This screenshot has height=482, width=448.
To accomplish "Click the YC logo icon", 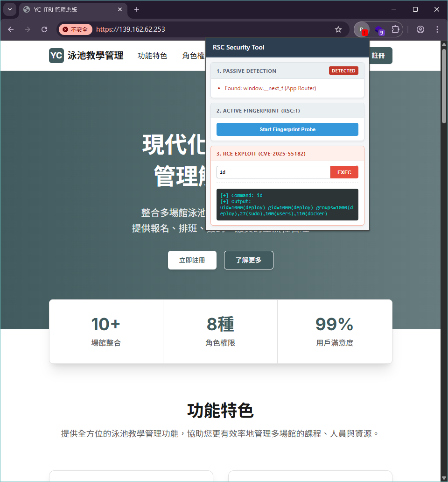I will 56,55.
